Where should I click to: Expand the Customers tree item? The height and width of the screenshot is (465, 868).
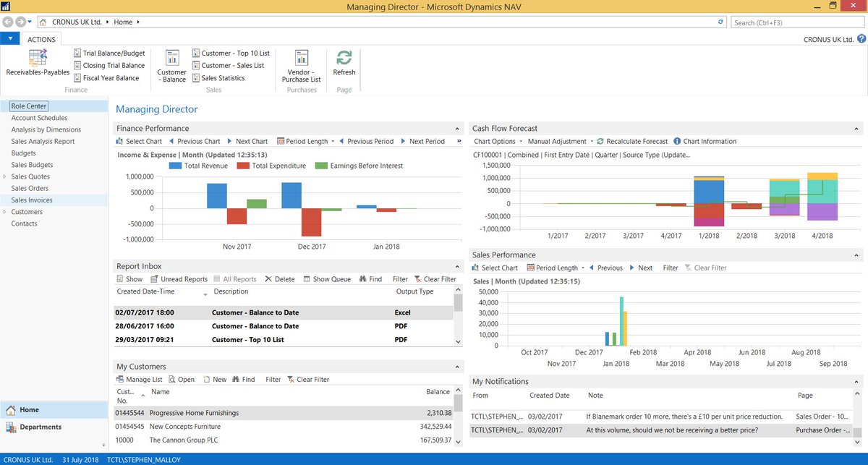(5, 212)
